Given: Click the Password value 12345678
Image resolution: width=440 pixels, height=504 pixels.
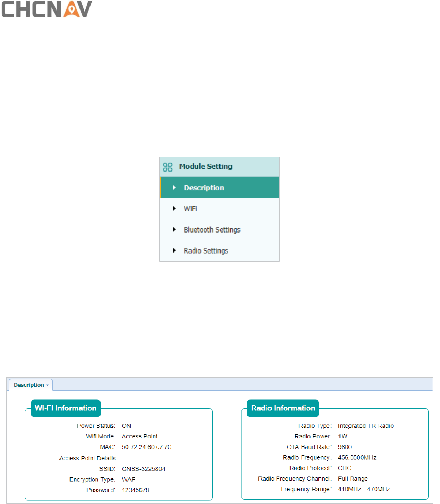Looking at the screenshot, I should 135,490.
